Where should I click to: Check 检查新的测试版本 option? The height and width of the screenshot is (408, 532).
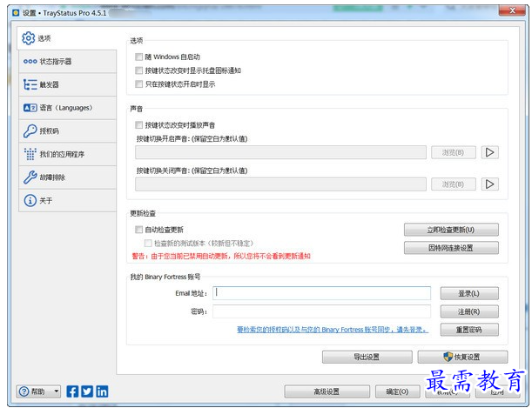(148, 243)
